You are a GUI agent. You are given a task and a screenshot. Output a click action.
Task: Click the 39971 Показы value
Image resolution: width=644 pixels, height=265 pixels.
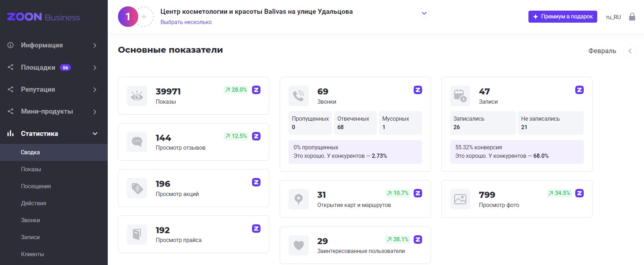click(168, 92)
